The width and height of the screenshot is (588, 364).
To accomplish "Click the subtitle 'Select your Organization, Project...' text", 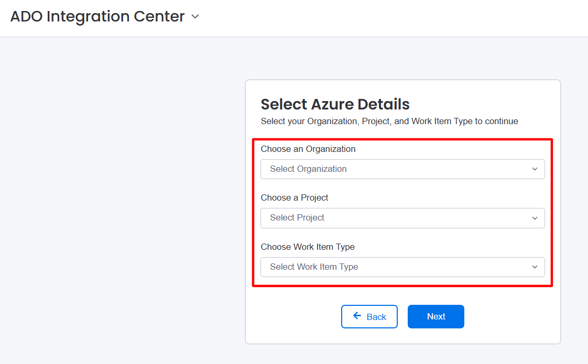I will [389, 121].
